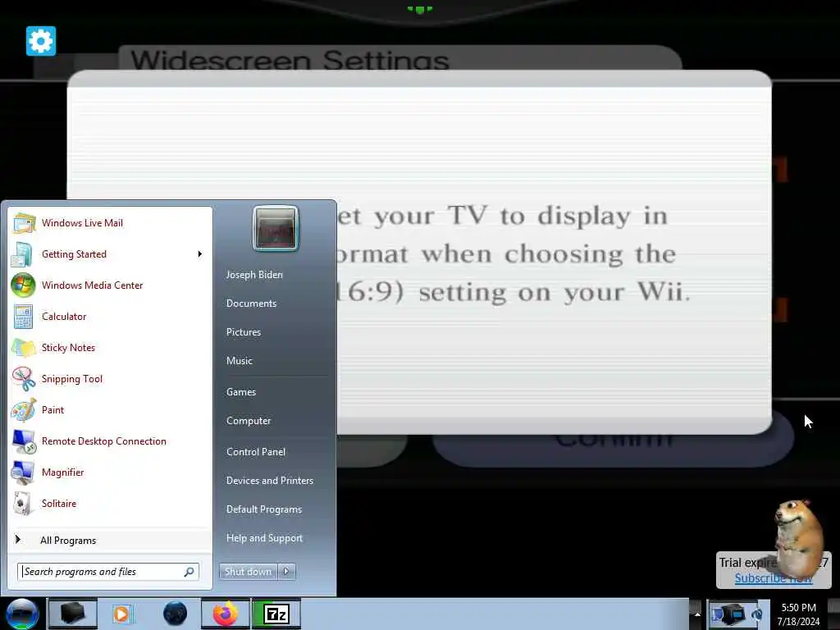840x630 pixels.
Task: Click the Magnifier icon
Action: [23, 472]
